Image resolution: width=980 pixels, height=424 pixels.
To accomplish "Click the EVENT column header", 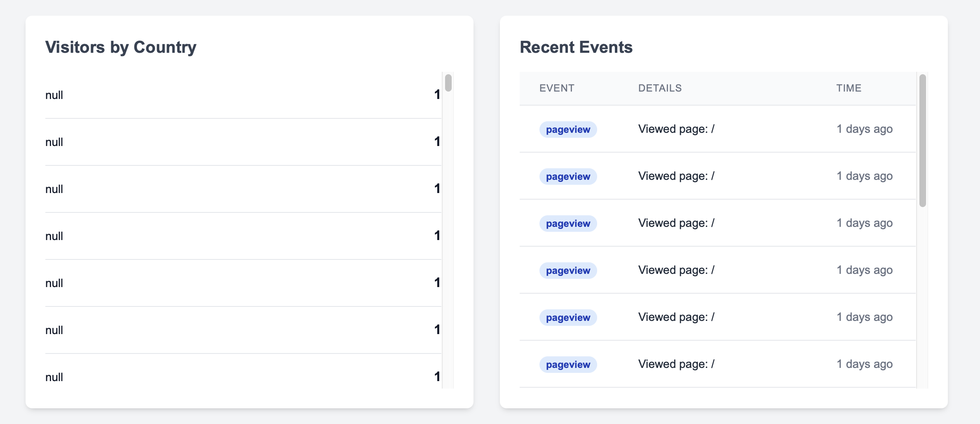I will 556,88.
